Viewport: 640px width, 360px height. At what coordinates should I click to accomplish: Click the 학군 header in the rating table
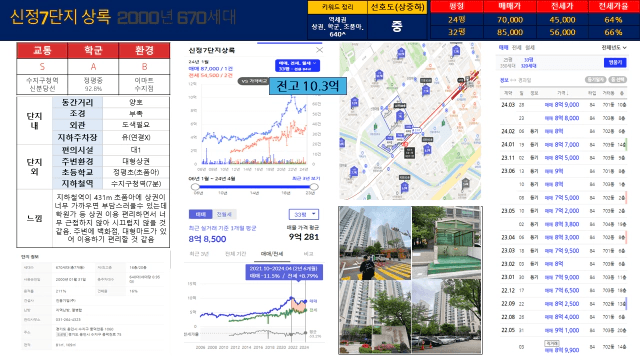pos(93,50)
